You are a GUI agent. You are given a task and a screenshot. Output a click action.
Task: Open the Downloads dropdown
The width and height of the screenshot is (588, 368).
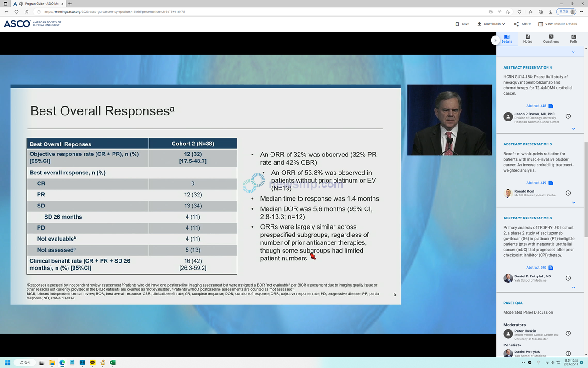491,24
